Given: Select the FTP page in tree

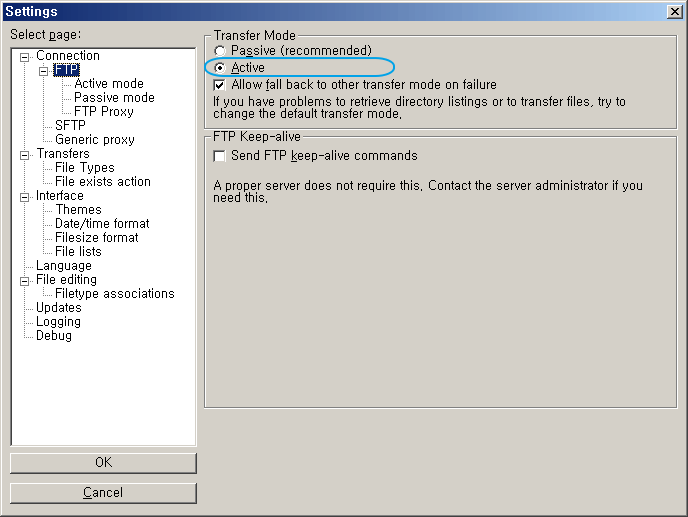Looking at the screenshot, I should pos(67,70).
